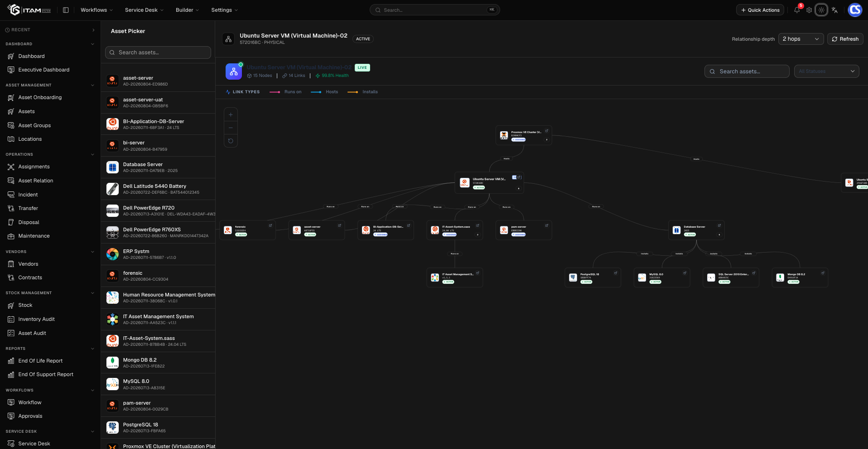This screenshot has height=449, width=868.
Task: Open the All Statuses filter dropdown
Action: [826, 71]
